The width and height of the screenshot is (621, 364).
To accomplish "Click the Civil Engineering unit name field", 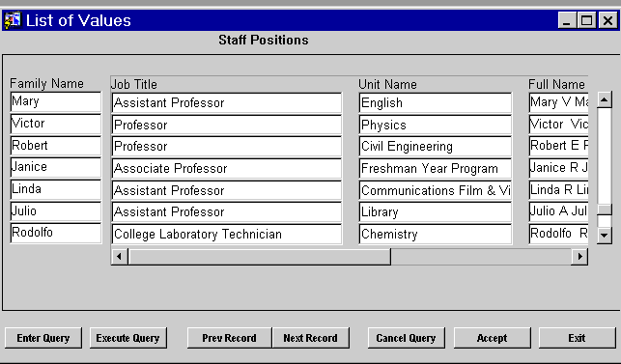I will [436, 146].
